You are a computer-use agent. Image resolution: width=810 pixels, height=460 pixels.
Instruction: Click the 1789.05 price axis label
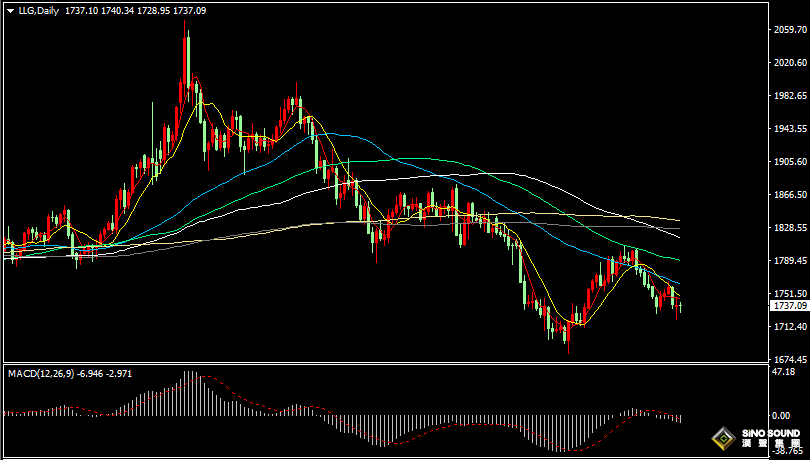(789, 261)
